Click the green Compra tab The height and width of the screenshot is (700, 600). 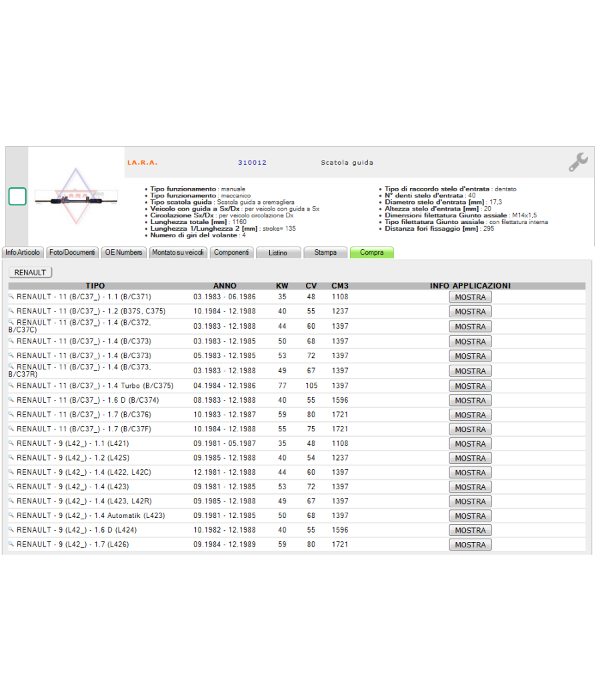pos(372,253)
